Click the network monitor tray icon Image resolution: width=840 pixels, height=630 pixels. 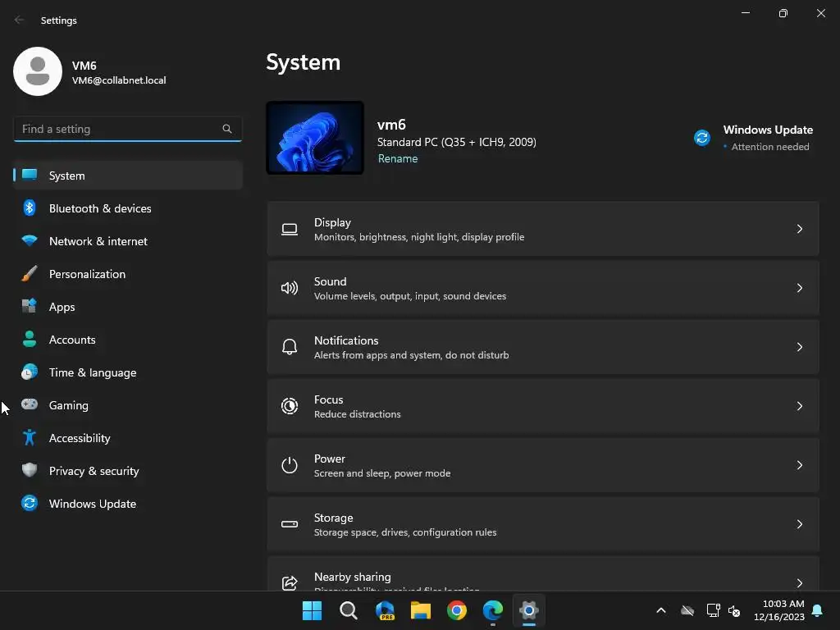713,610
